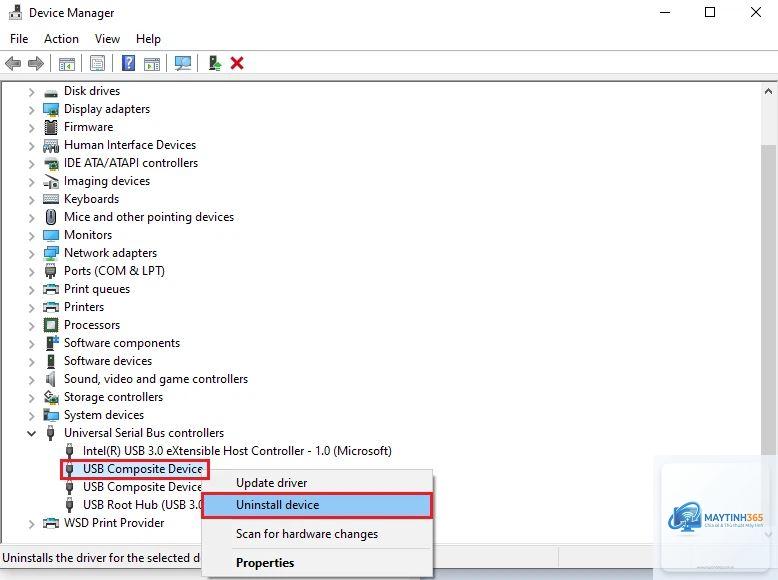Screen dimensions: 778x580
Task: Expand the Keyboards node
Action: [x=31, y=200]
